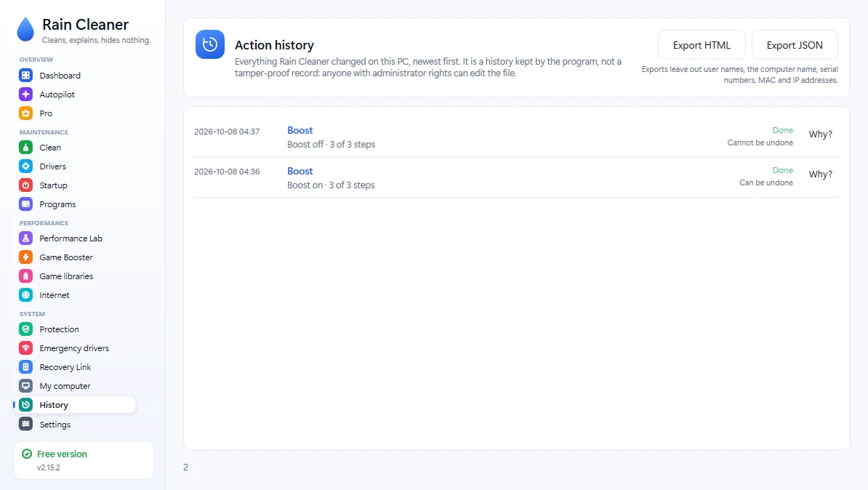The width and height of the screenshot is (868, 490).
Task: Open the Drivers gear icon
Action: (25, 166)
